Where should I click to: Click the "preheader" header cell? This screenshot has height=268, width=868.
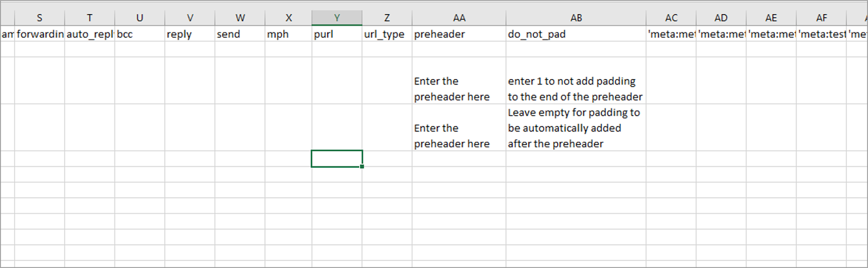459,34
